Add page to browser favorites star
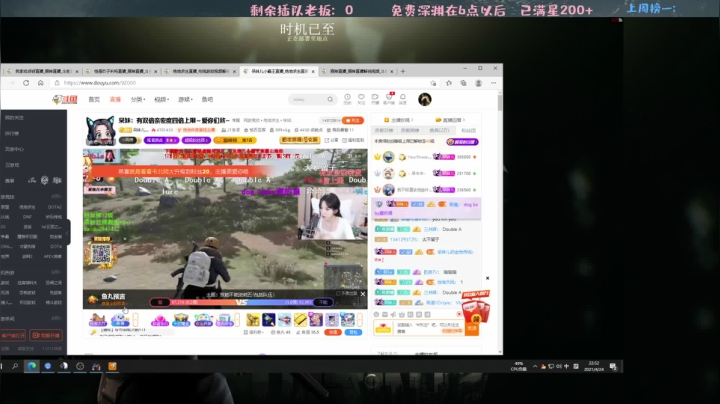Image resolution: width=720 pixels, height=404 pixels. click(433, 83)
